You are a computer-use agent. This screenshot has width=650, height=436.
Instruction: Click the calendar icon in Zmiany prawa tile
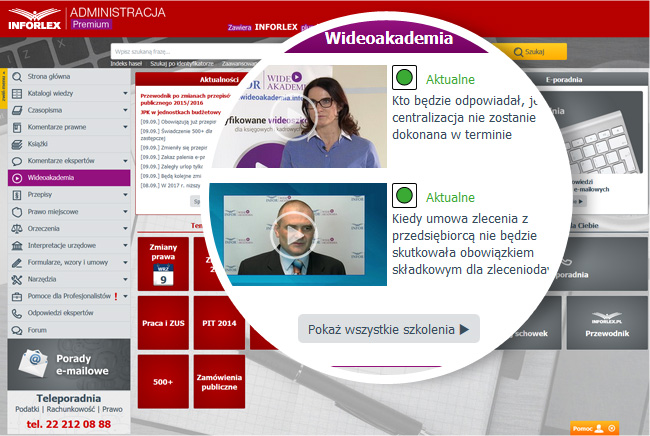163,274
